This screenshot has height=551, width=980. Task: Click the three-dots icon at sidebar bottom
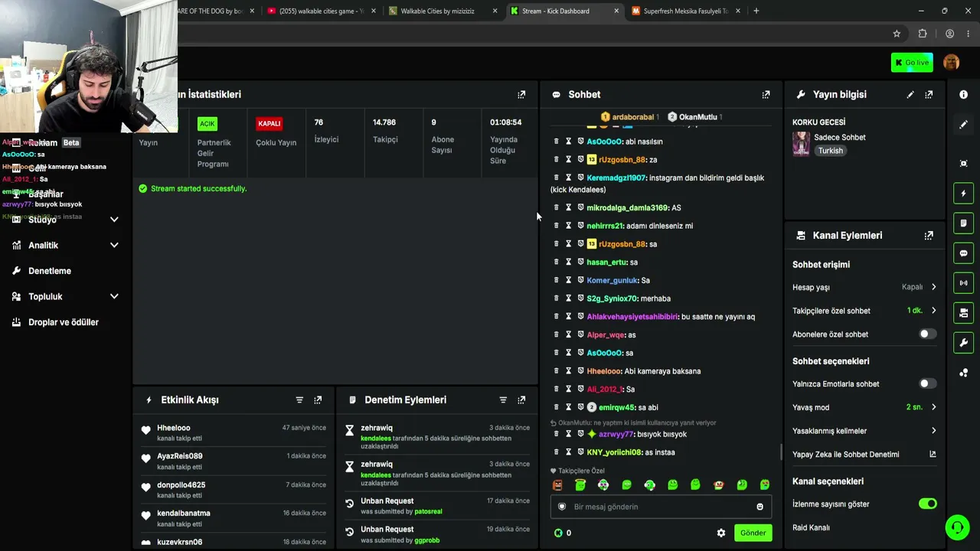963,373
